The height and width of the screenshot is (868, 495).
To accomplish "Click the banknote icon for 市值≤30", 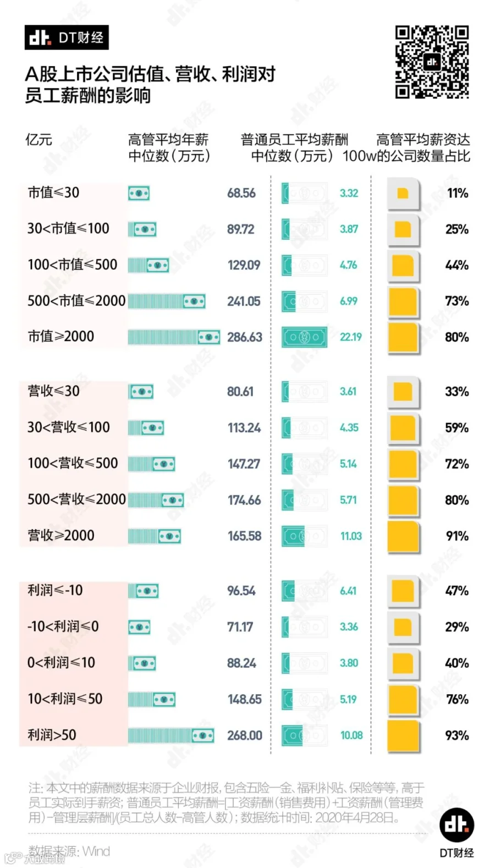I will [139, 194].
